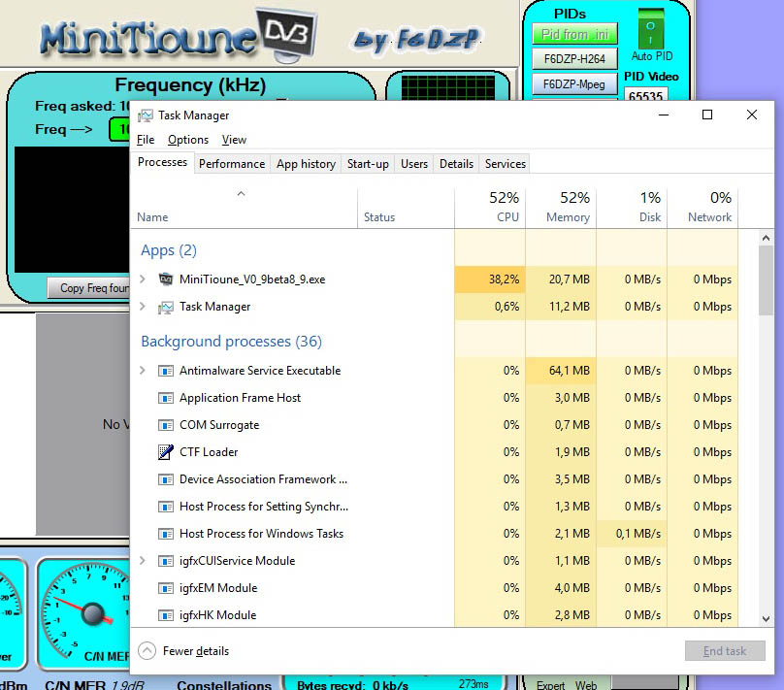This screenshot has height=690, width=784.
Task: Expand the igfxCUIService Module entry
Action: 143,561
